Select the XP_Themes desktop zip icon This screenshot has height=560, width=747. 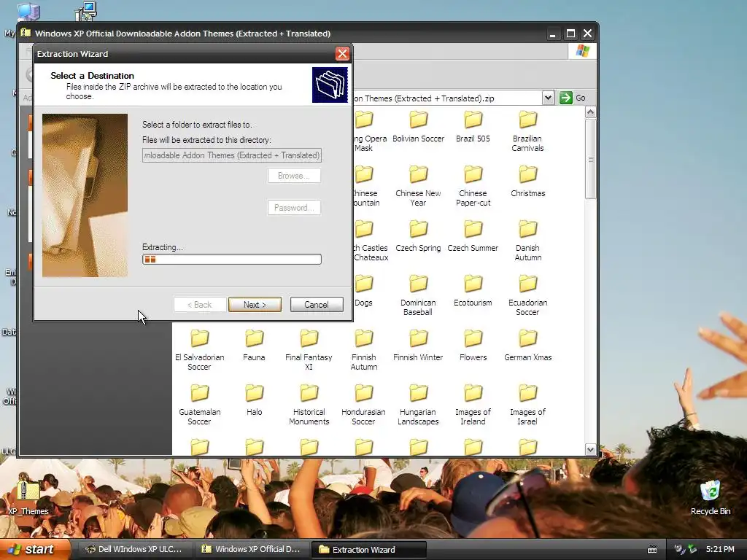(28, 497)
